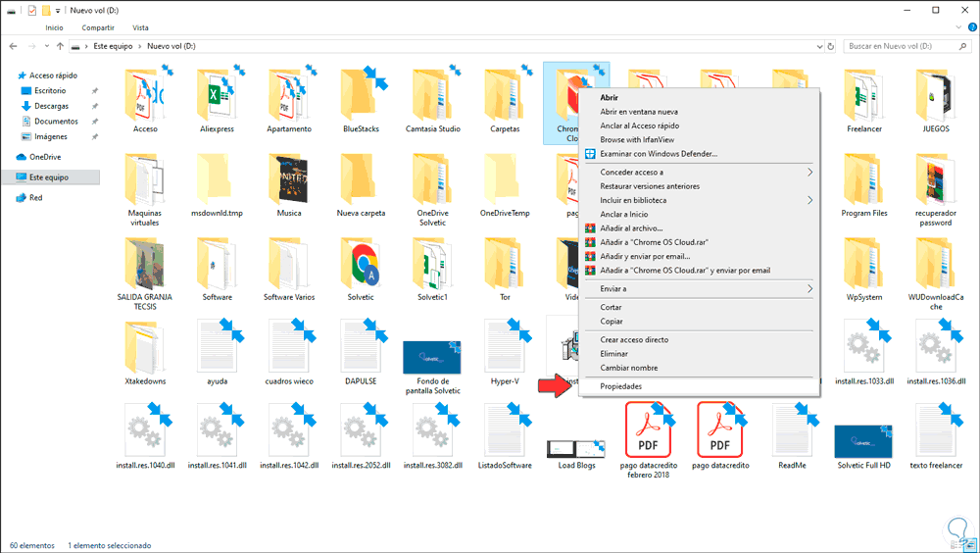The height and width of the screenshot is (553, 980).
Task: Select the Fondo de pantalla Solvetic image
Action: 432,358
